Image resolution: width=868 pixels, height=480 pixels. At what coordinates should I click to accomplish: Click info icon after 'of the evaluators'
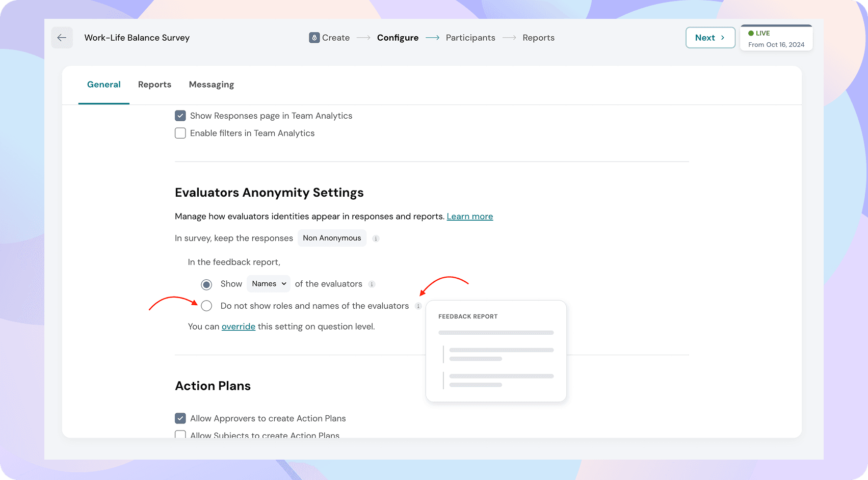click(x=372, y=284)
